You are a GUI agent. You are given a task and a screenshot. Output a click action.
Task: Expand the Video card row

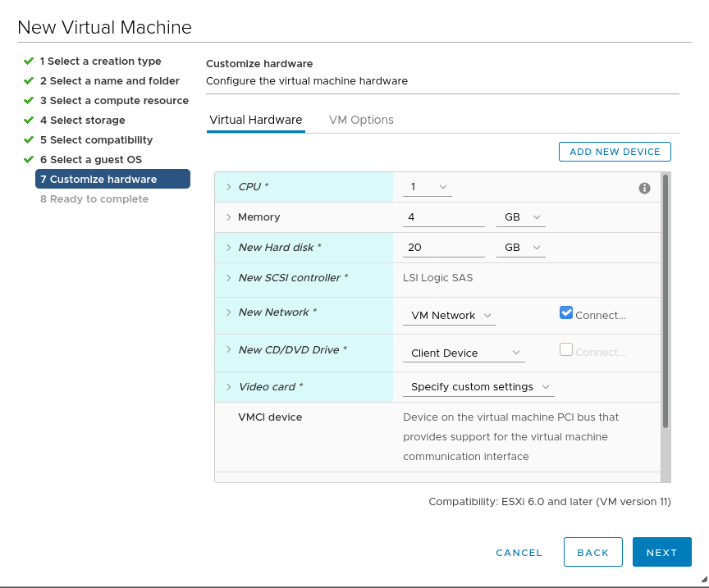[229, 387]
